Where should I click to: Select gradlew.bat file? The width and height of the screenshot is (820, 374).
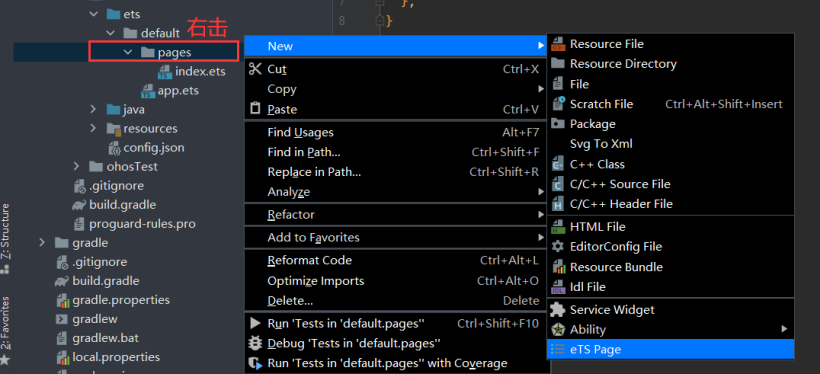106,338
